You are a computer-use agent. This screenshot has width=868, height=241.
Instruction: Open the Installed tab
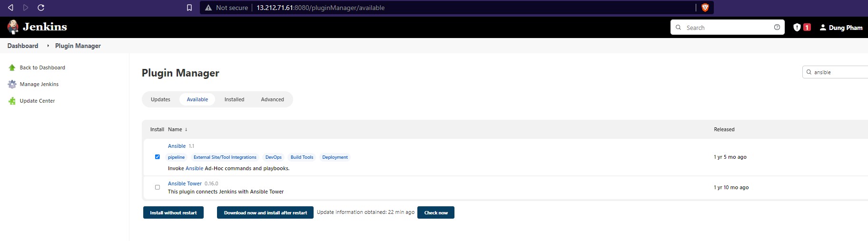click(234, 99)
